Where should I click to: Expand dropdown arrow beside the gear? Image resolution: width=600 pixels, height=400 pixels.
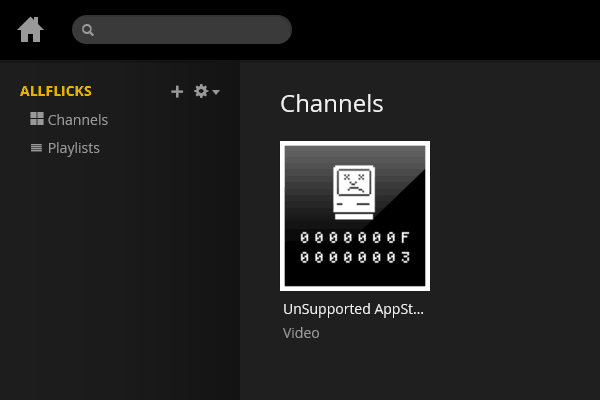(x=216, y=92)
